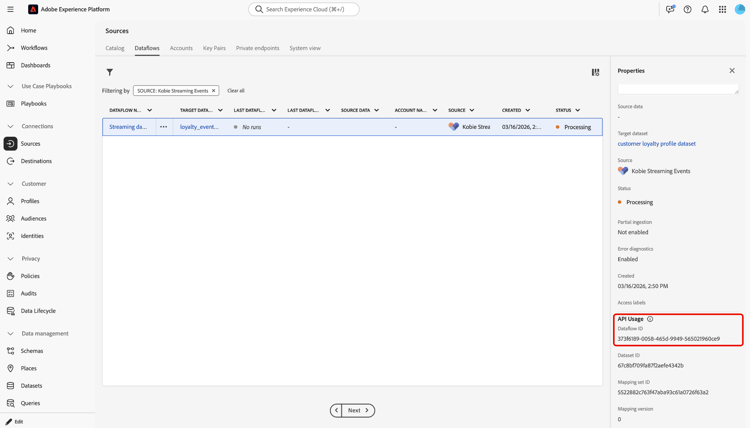Open the Source column dropdown

click(472, 110)
